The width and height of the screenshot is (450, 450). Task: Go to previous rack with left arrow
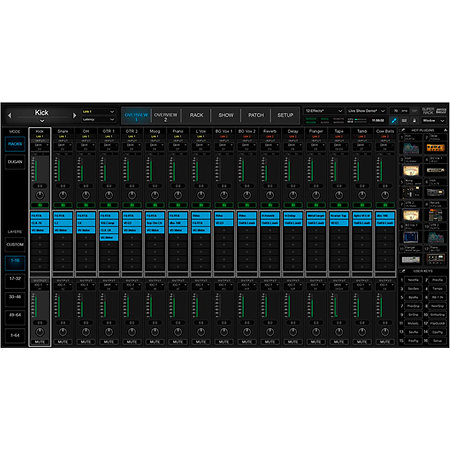coord(10,115)
